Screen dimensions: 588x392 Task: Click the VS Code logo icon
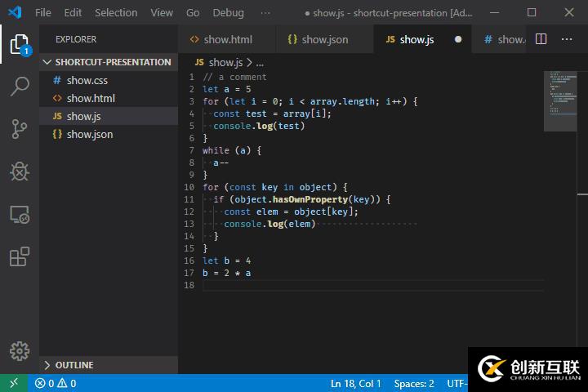[15, 12]
